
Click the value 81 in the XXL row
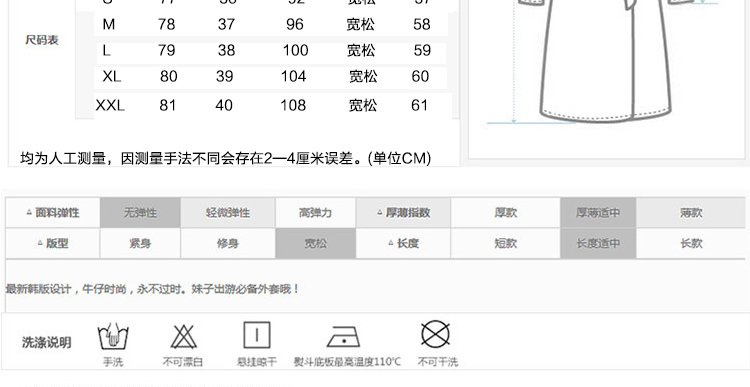[x=167, y=105]
